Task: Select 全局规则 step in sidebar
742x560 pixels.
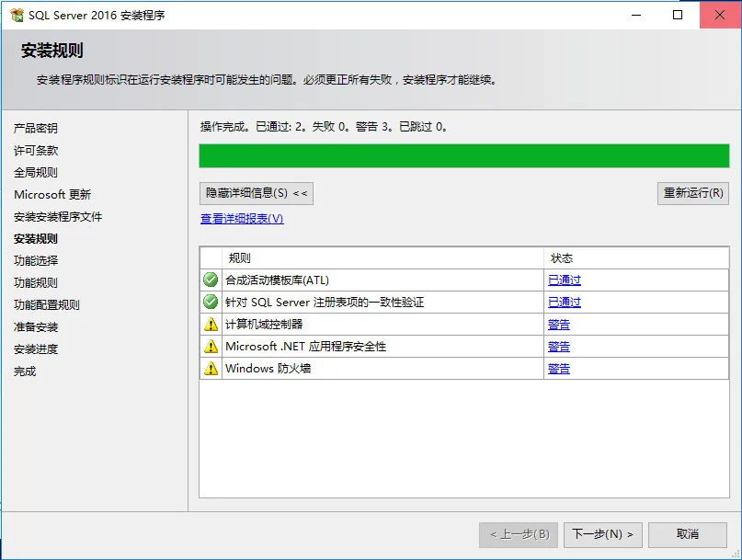Action: click(36, 172)
